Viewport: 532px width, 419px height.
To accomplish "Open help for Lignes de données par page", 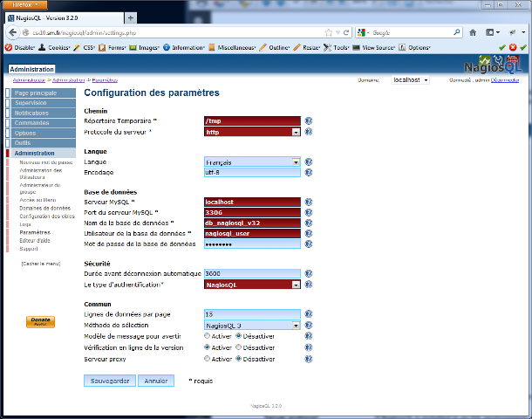I will coord(309,314).
